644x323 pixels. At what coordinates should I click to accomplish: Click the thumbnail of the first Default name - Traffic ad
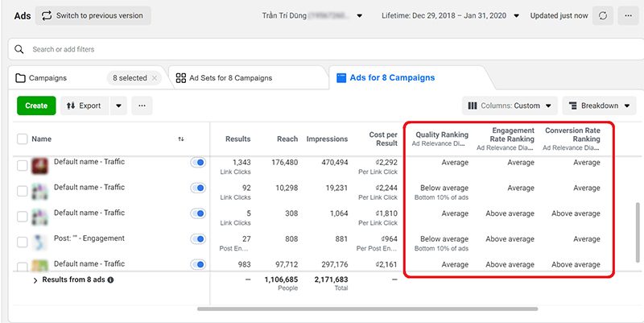point(39,165)
